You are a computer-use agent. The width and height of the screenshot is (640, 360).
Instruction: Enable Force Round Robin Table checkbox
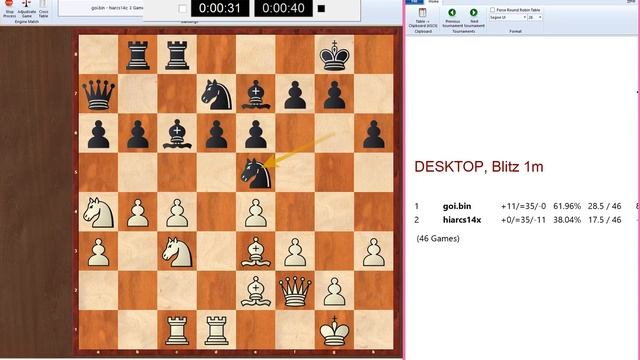[x=492, y=9]
